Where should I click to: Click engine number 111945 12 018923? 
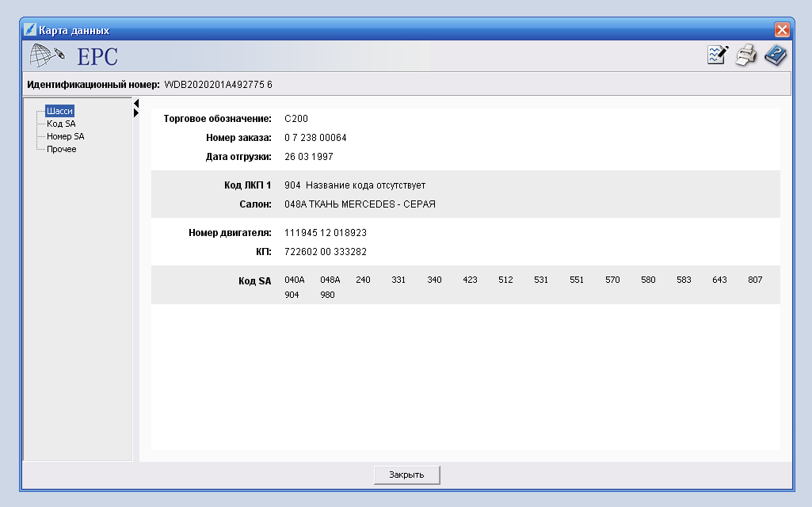click(x=326, y=233)
